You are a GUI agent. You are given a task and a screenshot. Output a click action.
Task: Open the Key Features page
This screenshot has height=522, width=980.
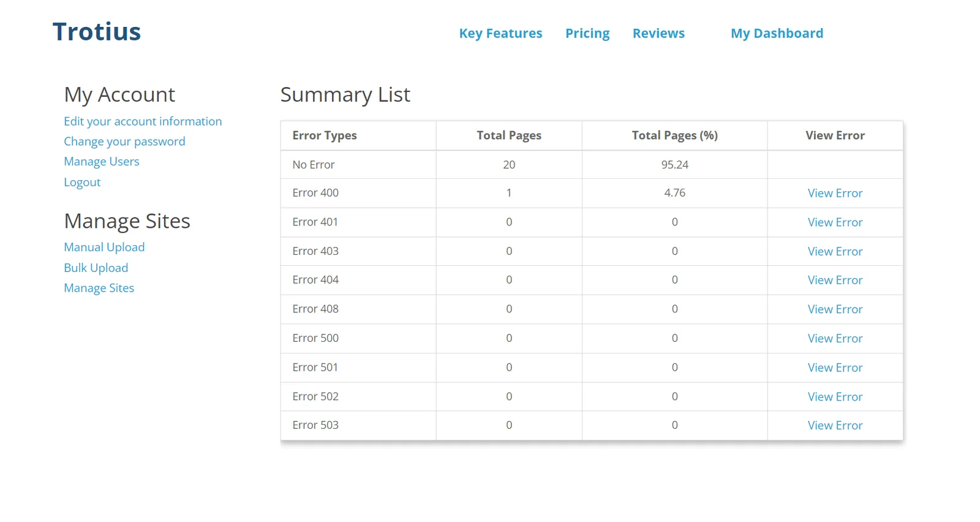click(500, 34)
